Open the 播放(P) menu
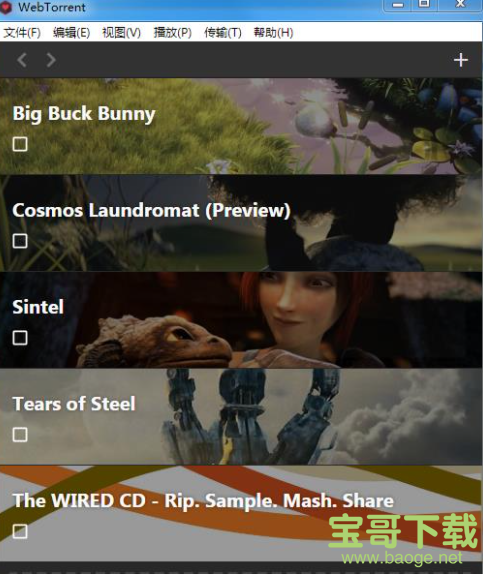This screenshot has width=483, height=574. (172, 33)
